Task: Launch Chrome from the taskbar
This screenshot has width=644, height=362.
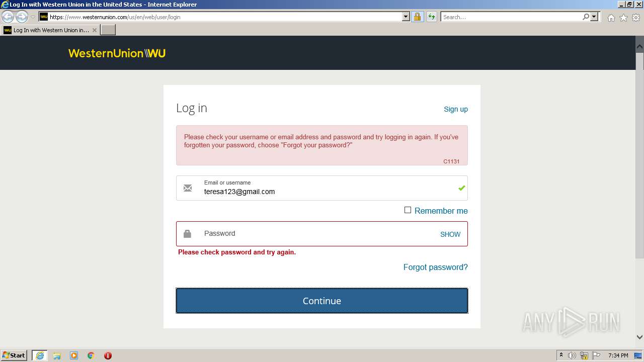Action: tap(91, 355)
